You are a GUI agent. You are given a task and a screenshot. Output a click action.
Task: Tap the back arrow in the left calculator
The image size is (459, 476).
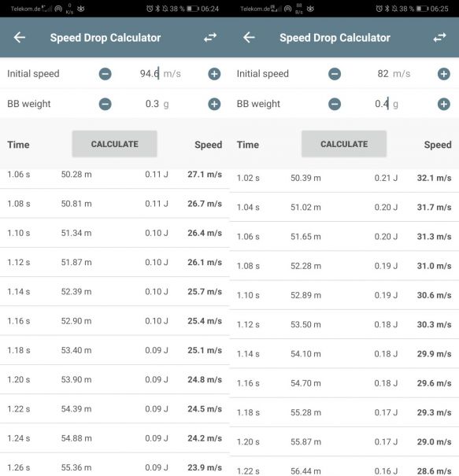[x=20, y=38]
